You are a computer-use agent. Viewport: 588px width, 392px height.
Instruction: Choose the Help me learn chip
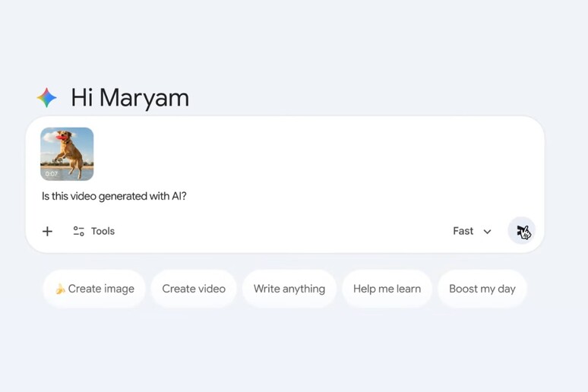point(387,289)
